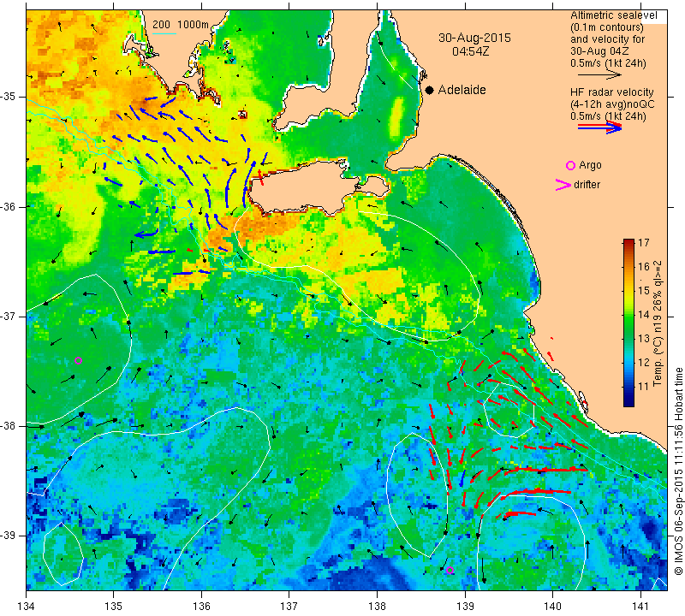The height and width of the screenshot is (616, 685).
Task: Click Kangaroo Island landmass on the map
Action: 306,188
